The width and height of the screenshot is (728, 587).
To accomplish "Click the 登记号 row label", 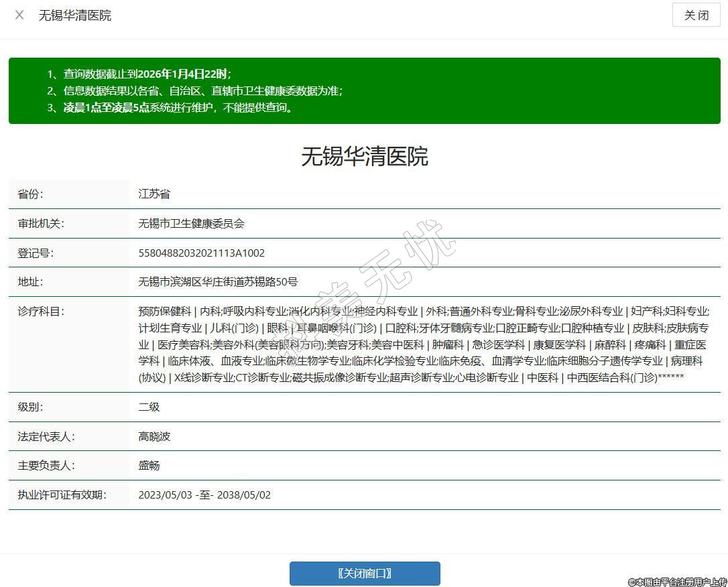I will tap(35, 253).
